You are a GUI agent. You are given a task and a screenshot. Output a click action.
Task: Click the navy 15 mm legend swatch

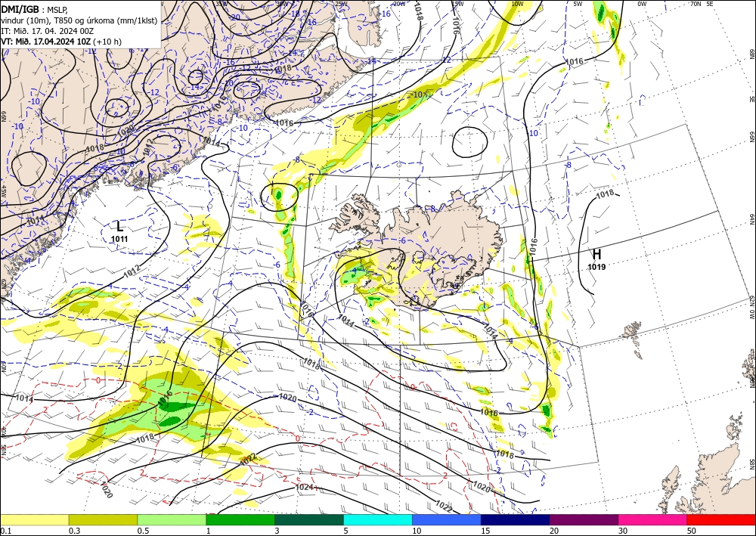(516, 519)
